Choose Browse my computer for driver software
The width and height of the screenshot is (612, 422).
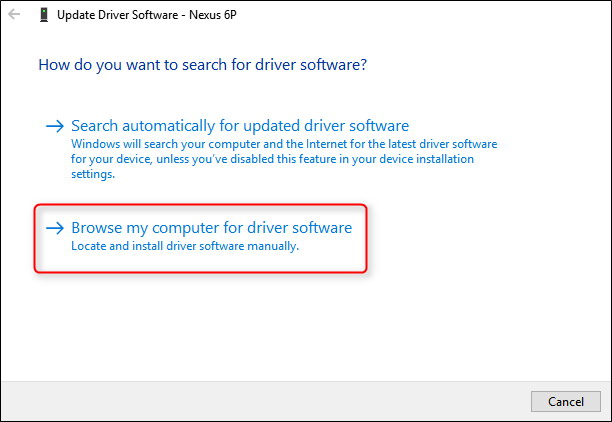pyautogui.click(x=211, y=228)
